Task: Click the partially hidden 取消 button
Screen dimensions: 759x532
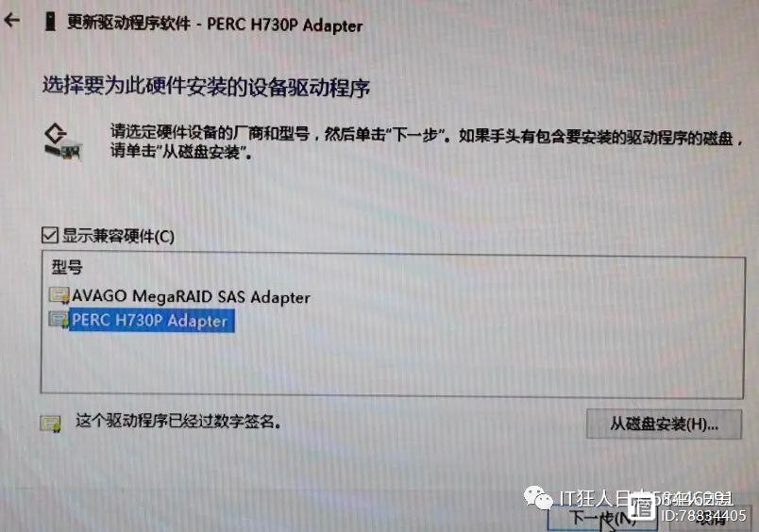Action: (x=712, y=520)
